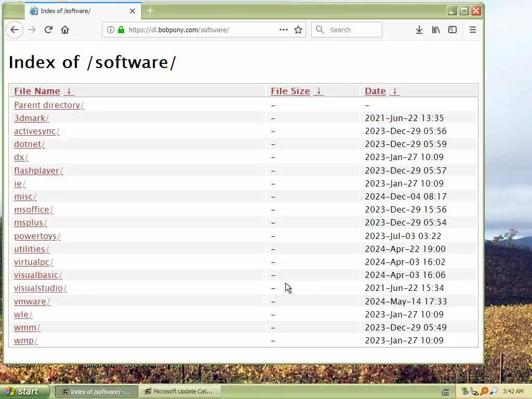Open the dotnet folder
Screen dimensions: 532x399
30,144
